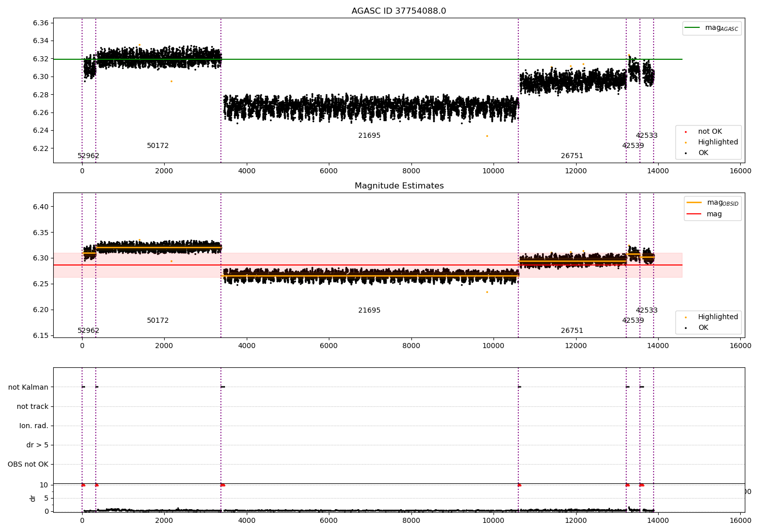The height and width of the screenshot is (532, 760).
Task: Click the 'dr > 5' axis label
Action: tap(37, 445)
